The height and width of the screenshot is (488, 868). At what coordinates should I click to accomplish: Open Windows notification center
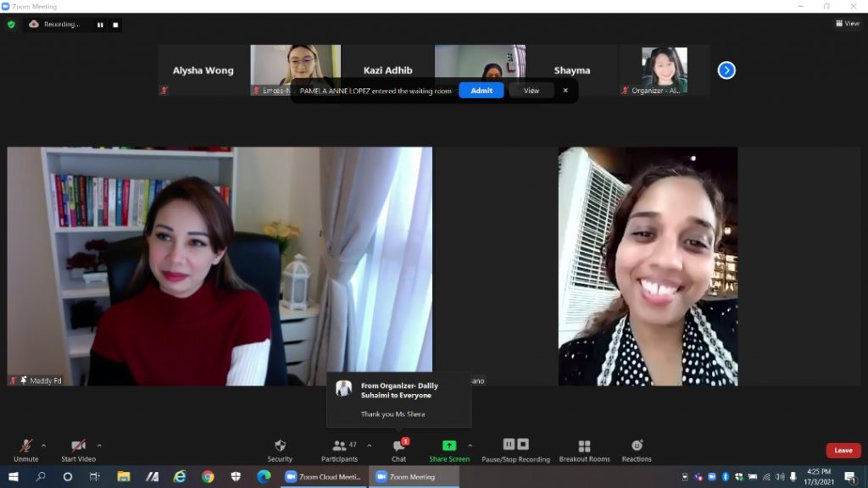coord(850,476)
